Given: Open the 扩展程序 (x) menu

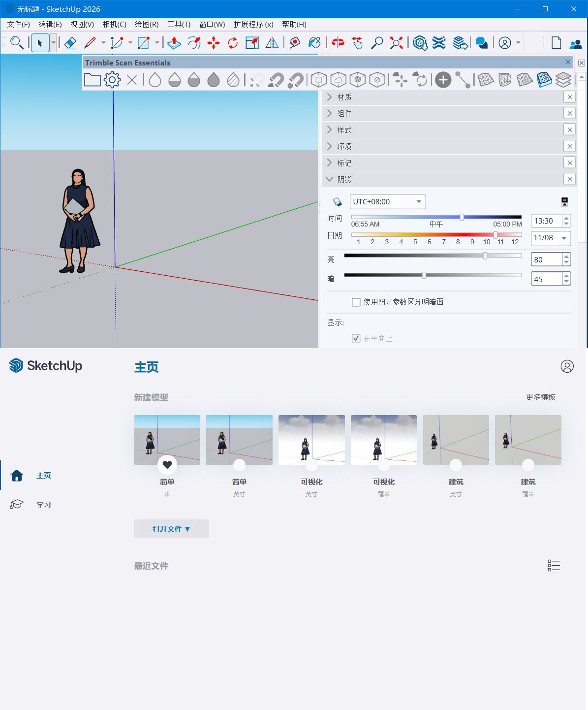Looking at the screenshot, I should 253,24.
